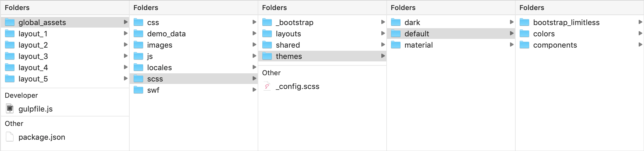Select the shared folder
The width and height of the screenshot is (644, 151).
pyautogui.click(x=322, y=45)
